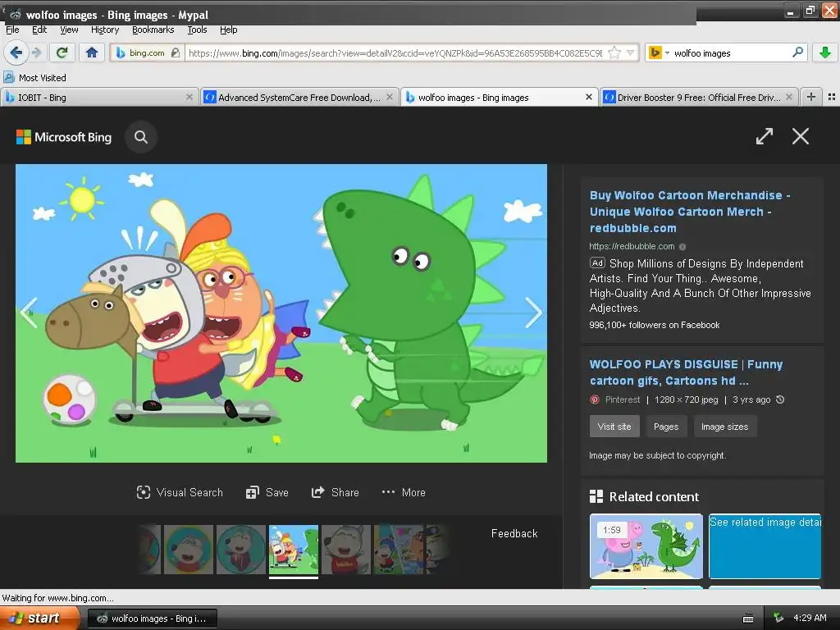Image resolution: width=840 pixels, height=630 pixels.
Task: Open the https://redbubble.com URL link
Action: tap(632, 246)
